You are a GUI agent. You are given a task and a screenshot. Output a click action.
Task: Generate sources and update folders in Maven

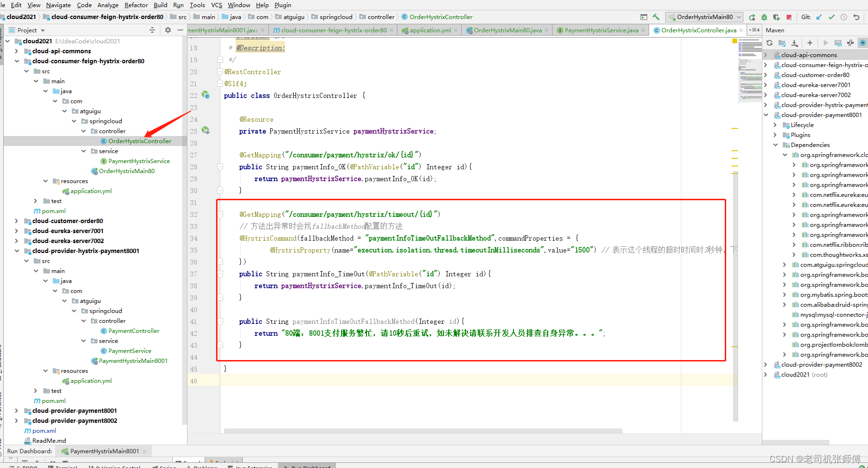tap(782, 43)
